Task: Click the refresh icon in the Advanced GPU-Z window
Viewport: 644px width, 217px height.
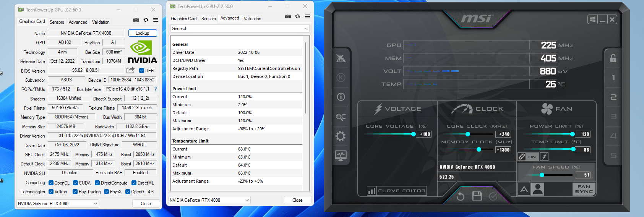Action: coord(297,16)
